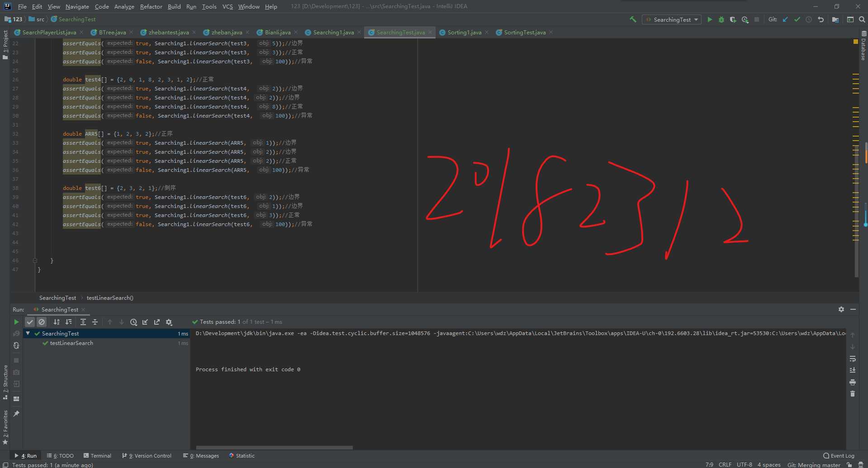Run SearchingTest from the main toolbar

pyautogui.click(x=710, y=19)
